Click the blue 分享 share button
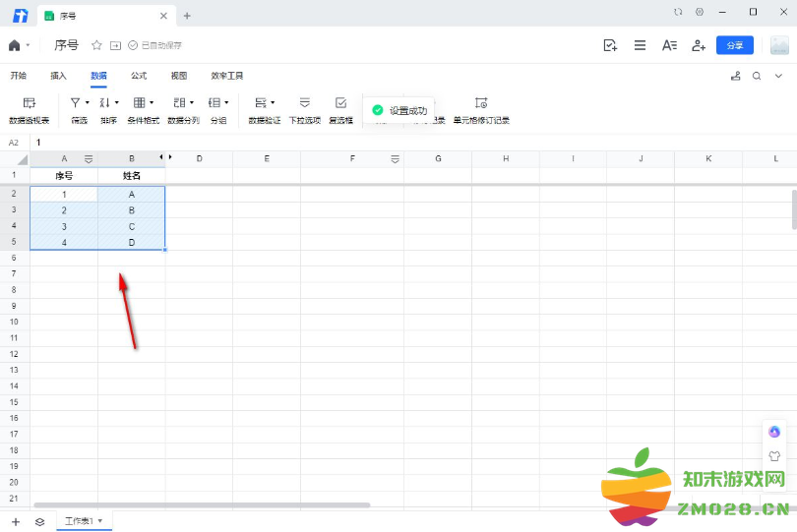This screenshot has height=532, width=797. coord(734,45)
